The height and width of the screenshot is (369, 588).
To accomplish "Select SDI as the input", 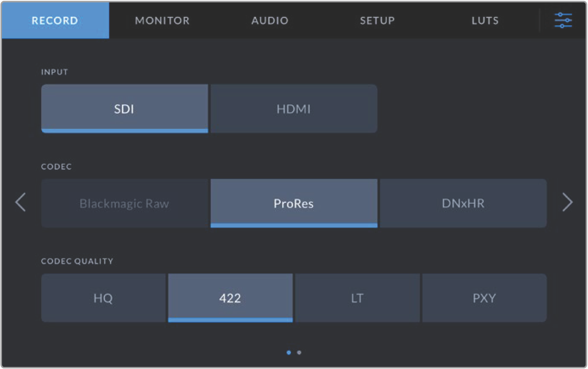I will (x=124, y=109).
